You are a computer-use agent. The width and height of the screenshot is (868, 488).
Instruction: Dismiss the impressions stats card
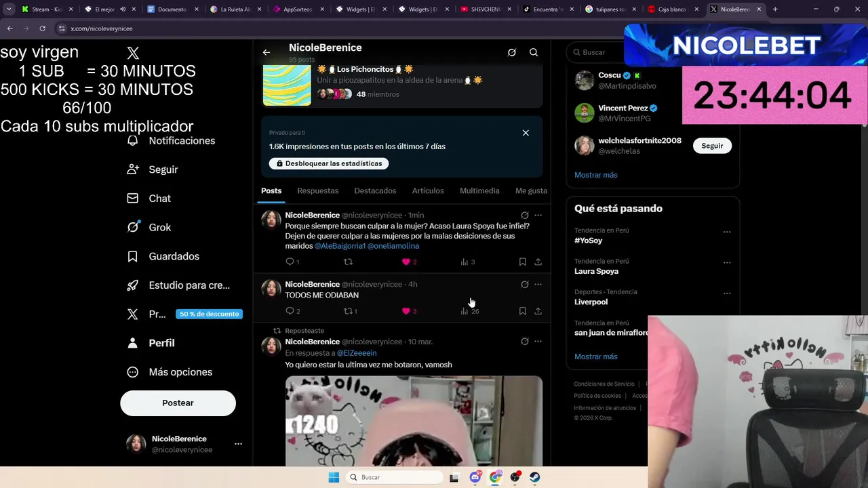click(x=526, y=133)
